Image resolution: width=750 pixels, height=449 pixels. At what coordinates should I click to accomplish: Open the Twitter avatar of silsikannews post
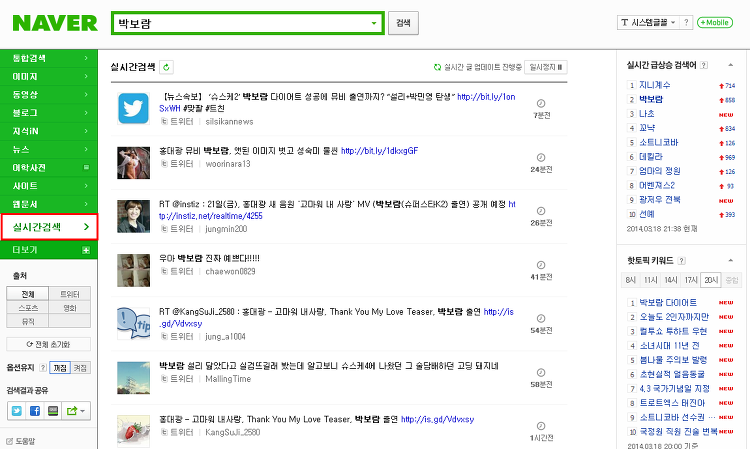[133, 109]
